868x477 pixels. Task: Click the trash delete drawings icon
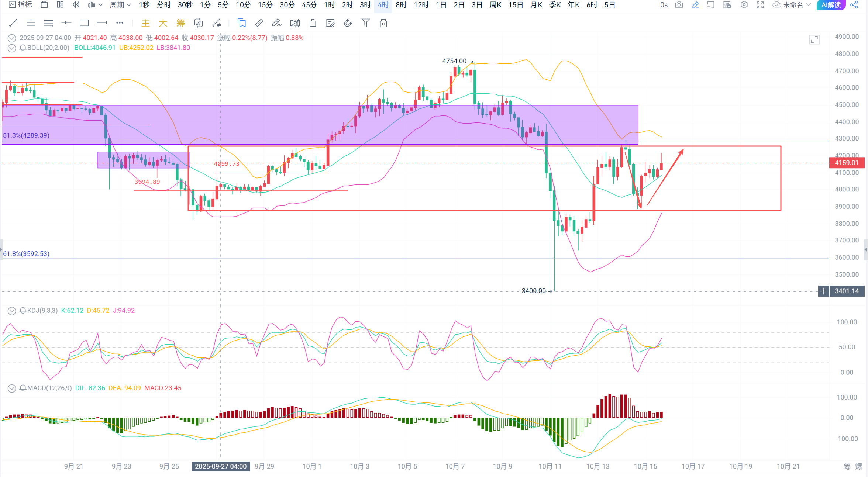click(383, 23)
